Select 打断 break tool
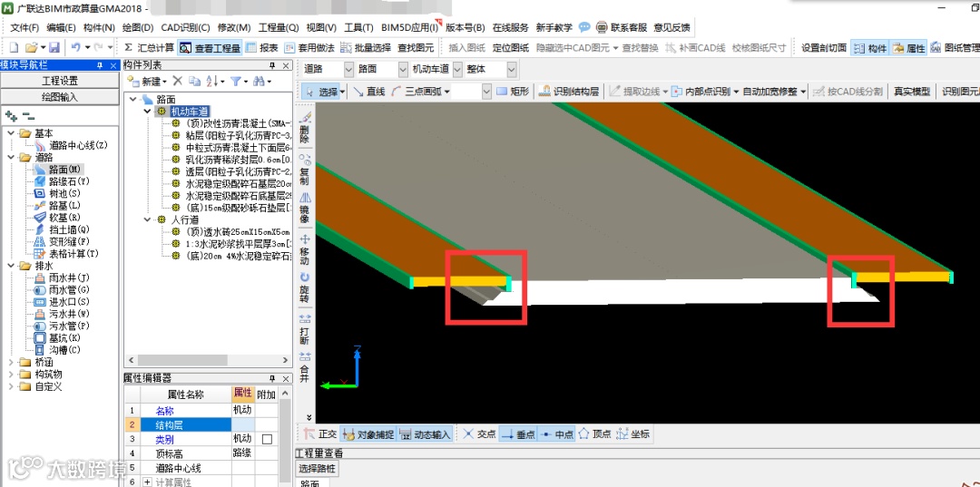Image resolution: width=980 pixels, height=487 pixels. point(305,328)
